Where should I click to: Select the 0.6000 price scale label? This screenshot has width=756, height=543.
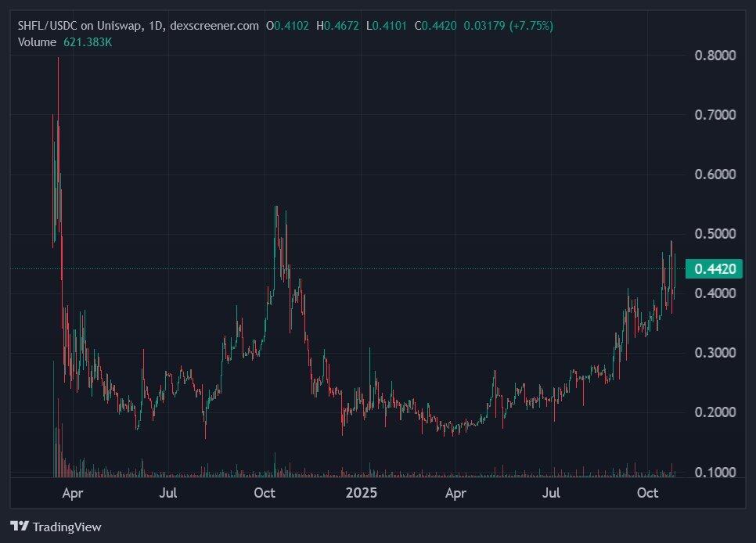pyautogui.click(x=715, y=174)
